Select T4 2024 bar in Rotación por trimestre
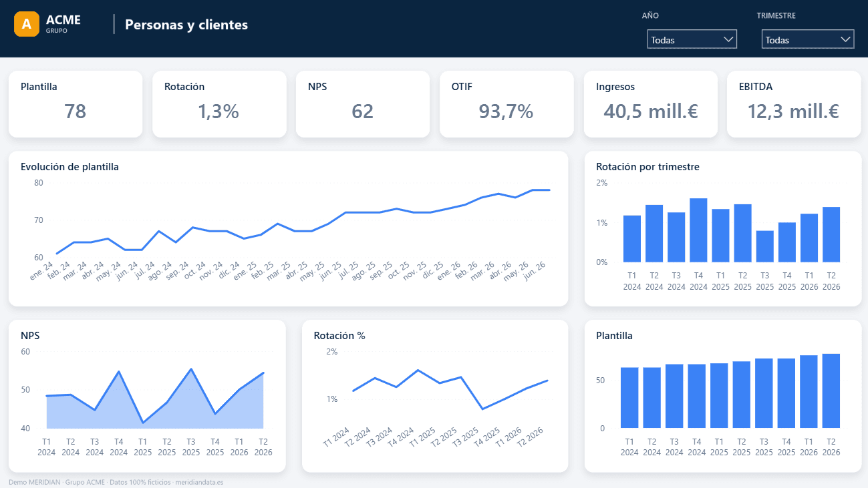This screenshot has height=488, width=868. [x=698, y=230]
